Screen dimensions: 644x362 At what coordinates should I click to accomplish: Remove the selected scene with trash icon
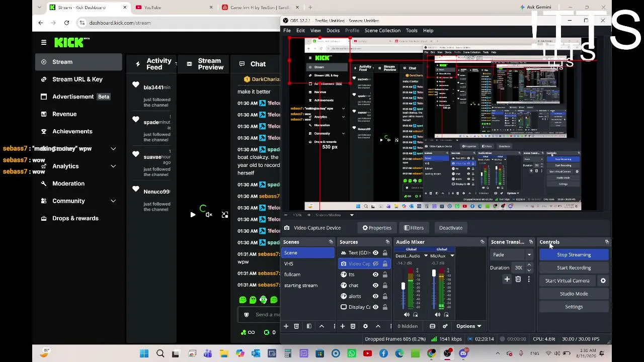(x=296, y=326)
